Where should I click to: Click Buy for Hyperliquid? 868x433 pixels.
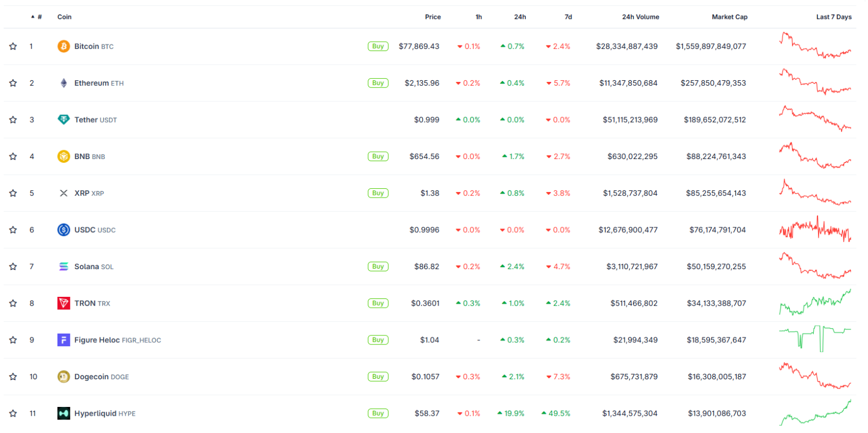tap(378, 413)
